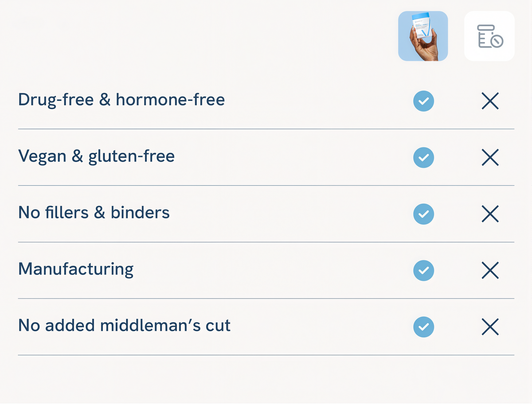
Task: Click the generic pill bottle icon
Action: point(489,36)
